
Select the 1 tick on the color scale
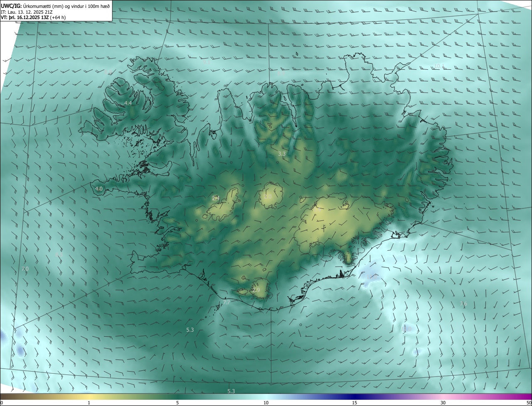pos(89,403)
